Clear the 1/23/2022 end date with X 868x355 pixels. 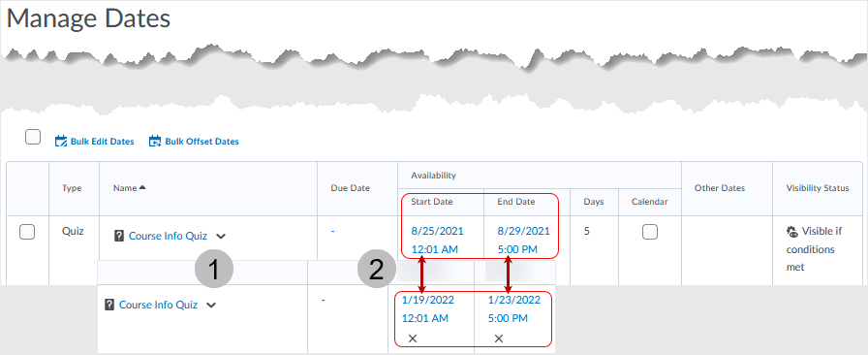click(499, 339)
